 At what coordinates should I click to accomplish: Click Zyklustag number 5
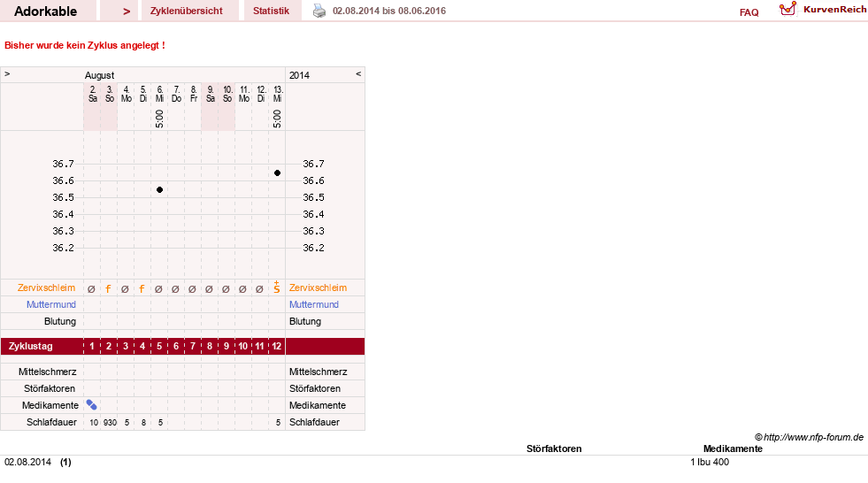159,347
